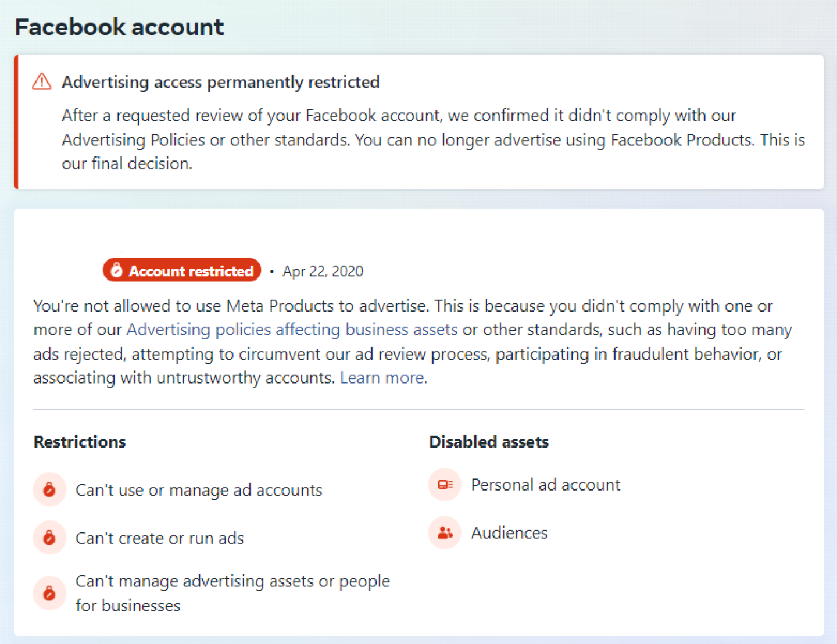This screenshot has width=837, height=644.
Task: Follow the "Learn more" link
Action: (382, 378)
